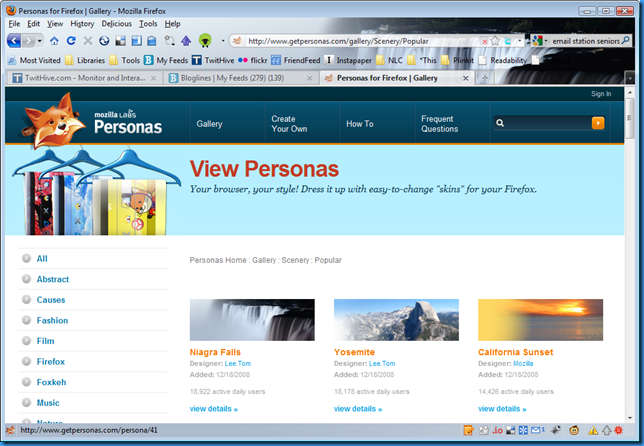Click the bookmark star in address bar

pyautogui.click(x=495, y=41)
